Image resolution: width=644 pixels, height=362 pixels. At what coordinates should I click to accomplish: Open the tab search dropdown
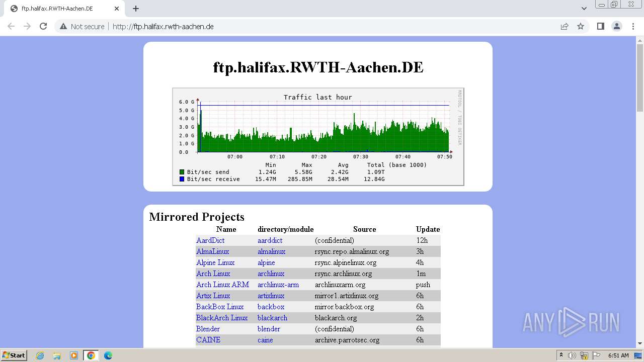[584, 9]
